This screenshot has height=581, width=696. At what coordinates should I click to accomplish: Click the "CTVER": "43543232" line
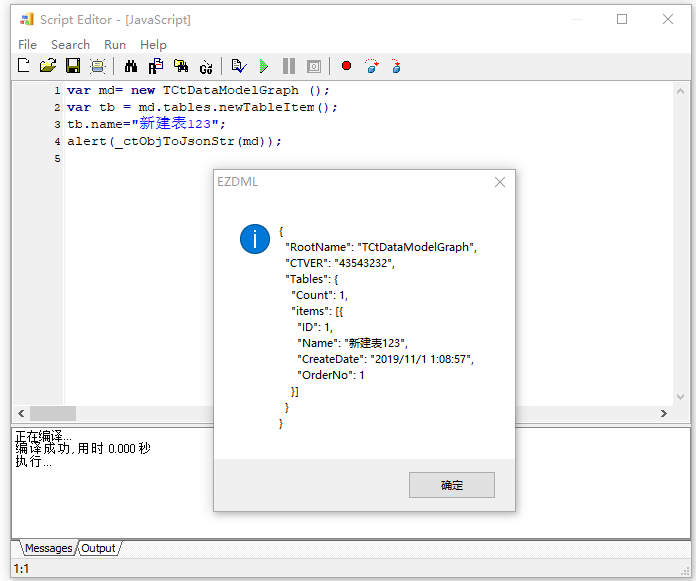(340, 263)
